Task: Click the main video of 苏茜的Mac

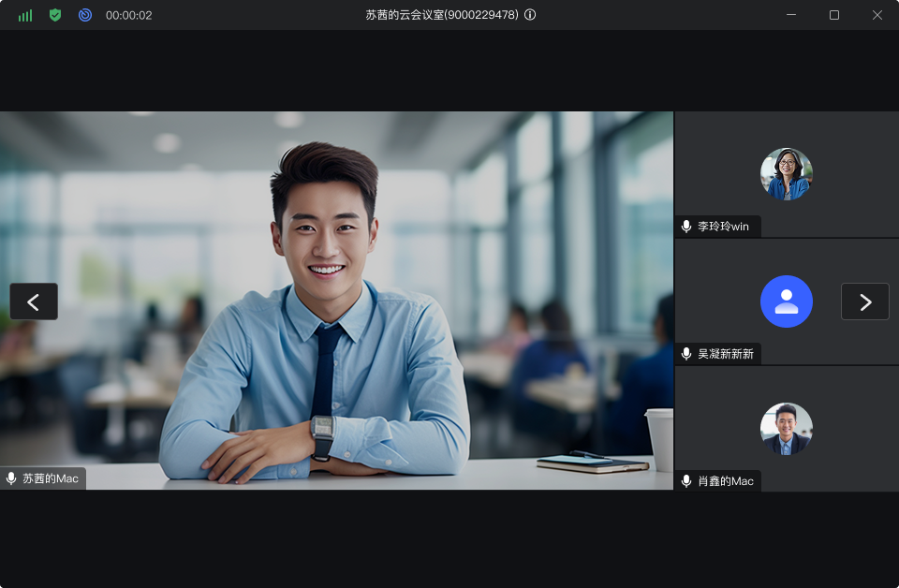Action: [336, 301]
